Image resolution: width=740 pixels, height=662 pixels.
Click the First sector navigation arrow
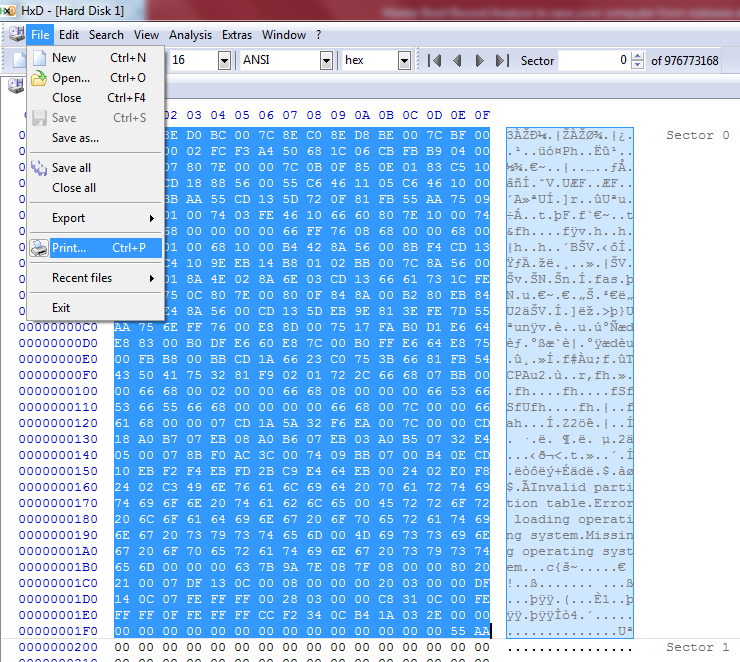click(x=435, y=61)
